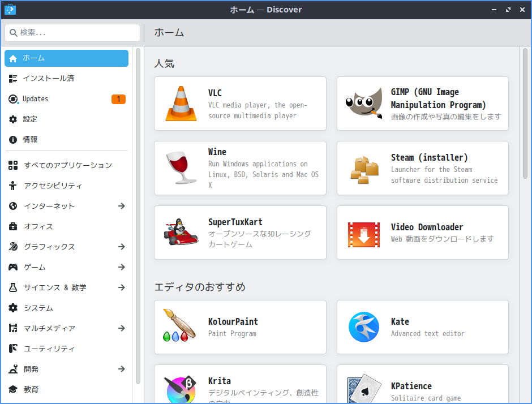Expand インターネット category arrow

pos(122,206)
